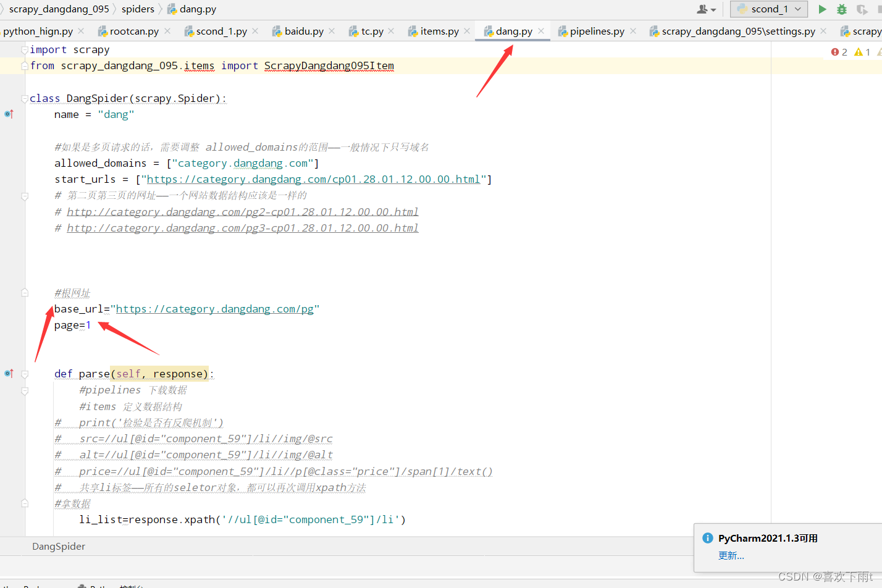Close the pipelines.py tab
The image size is (882, 588).
pyautogui.click(x=633, y=31)
